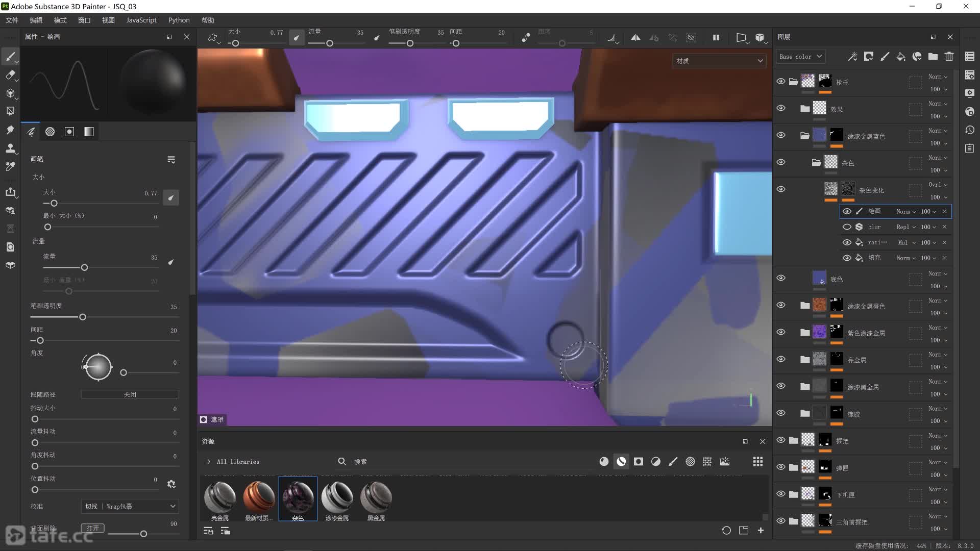
Task: Open the 跟随路径 dropdown
Action: coord(130,394)
